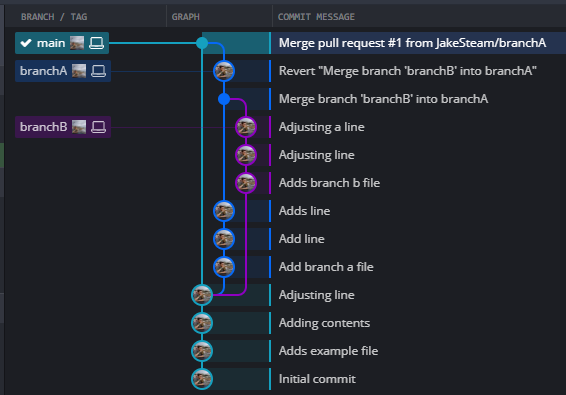The height and width of the screenshot is (395, 566).
Task: Select the 'Adds example file' commit
Action: click(x=328, y=351)
